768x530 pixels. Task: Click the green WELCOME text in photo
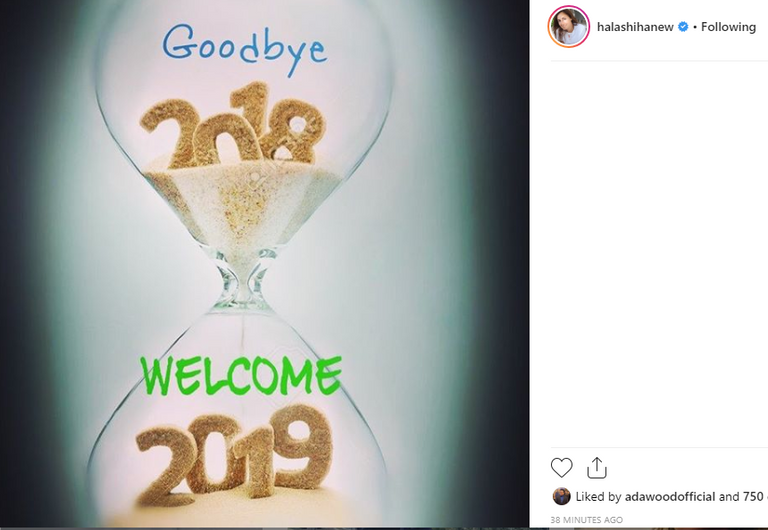[x=241, y=376]
